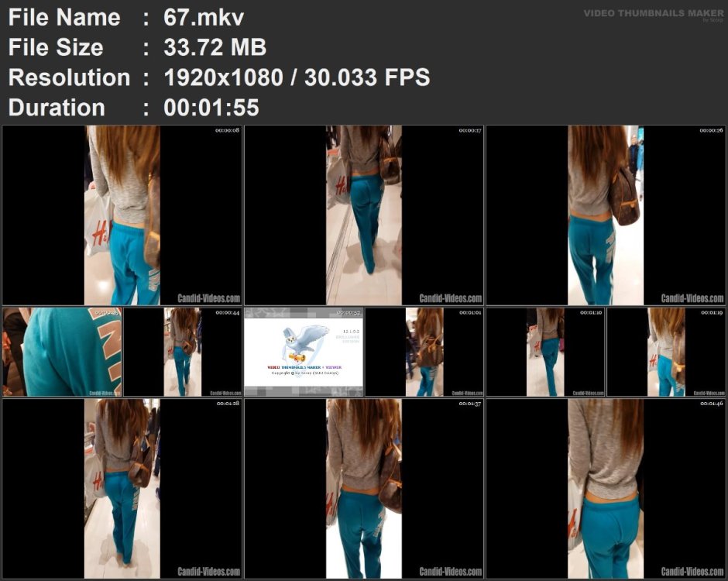This screenshot has width=728, height=581.
Task: Select the thumbnail stamped 00:00:44
Action: pos(183,352)
